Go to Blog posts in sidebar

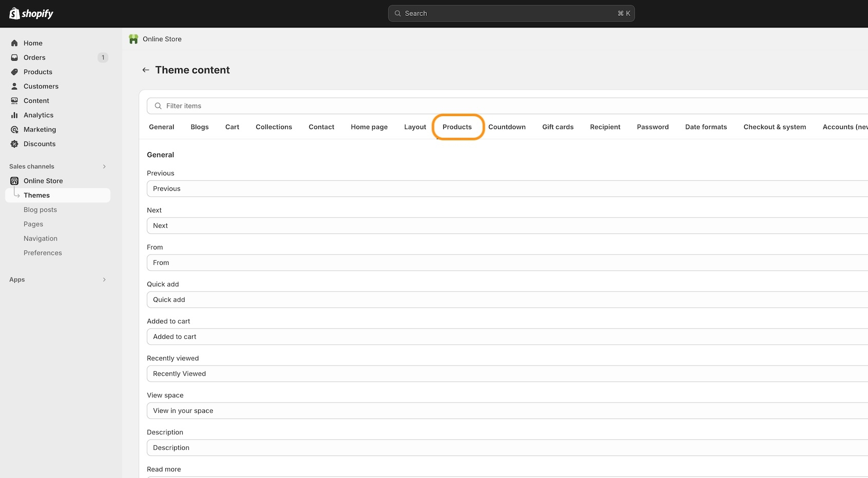click(40, 210)
